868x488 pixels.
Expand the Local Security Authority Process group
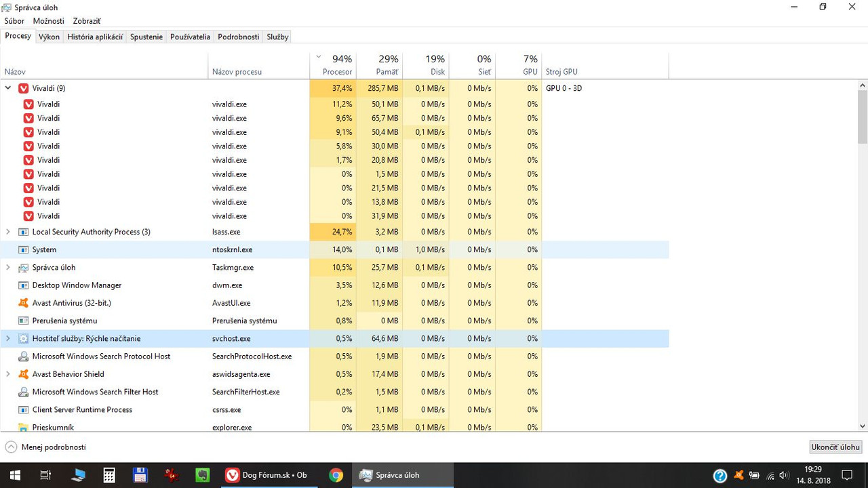pyautogui.click(x=8, y=232)
